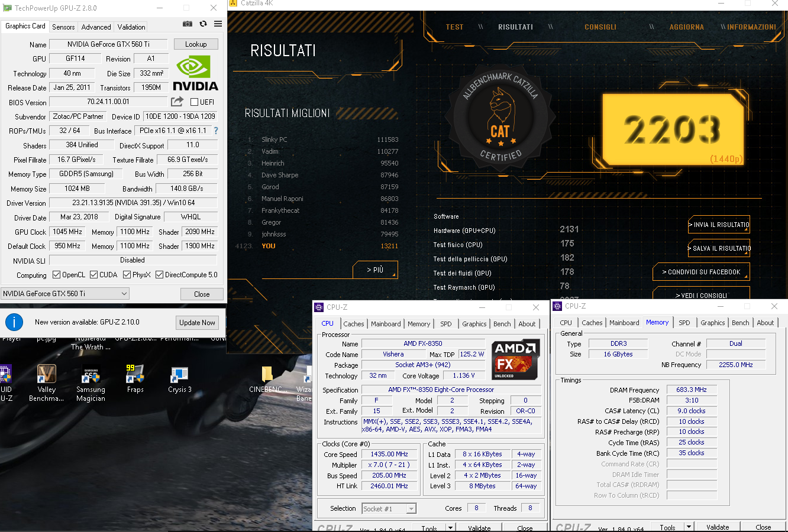Select the AGGIORNA menu in Catzilla

click(687, 27)
